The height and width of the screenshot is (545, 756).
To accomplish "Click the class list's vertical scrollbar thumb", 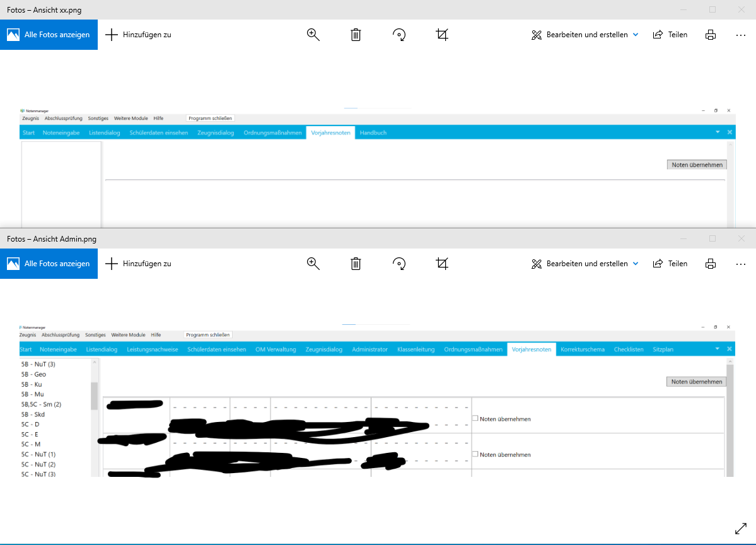I will click(x=95, y=396).
